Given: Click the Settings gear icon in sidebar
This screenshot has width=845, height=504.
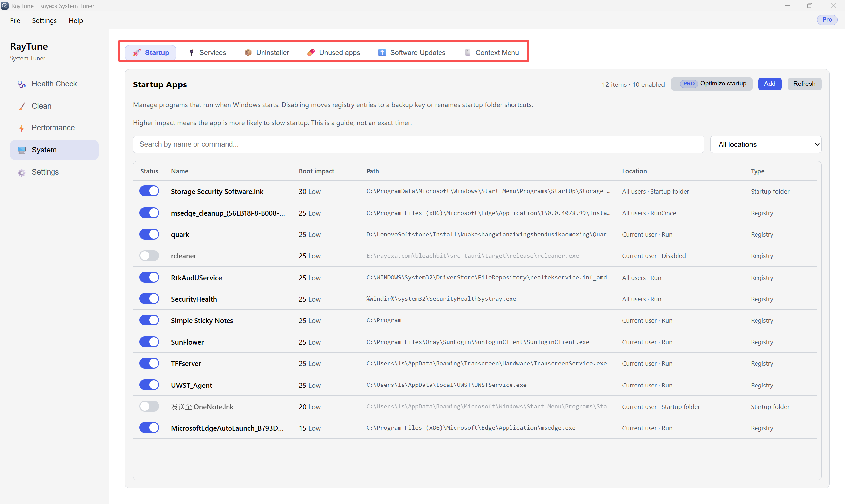Looking at the screenshot, I should [22, 172].
